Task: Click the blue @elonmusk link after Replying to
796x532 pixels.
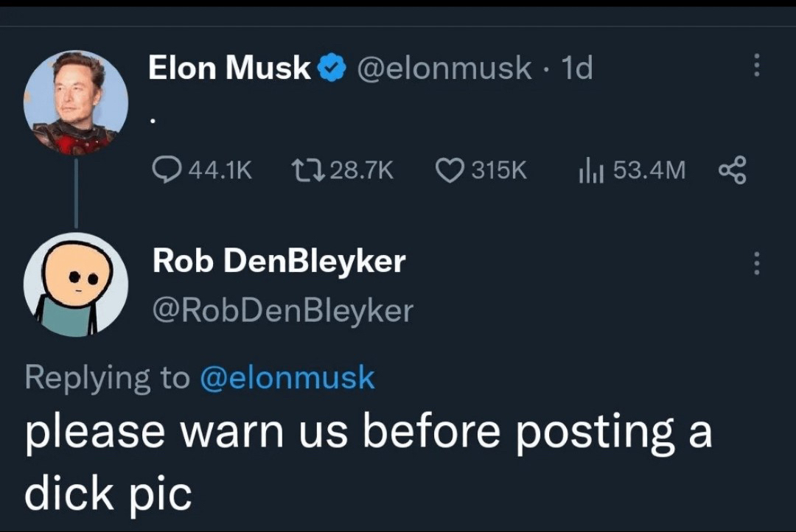Action: (287, 378)
